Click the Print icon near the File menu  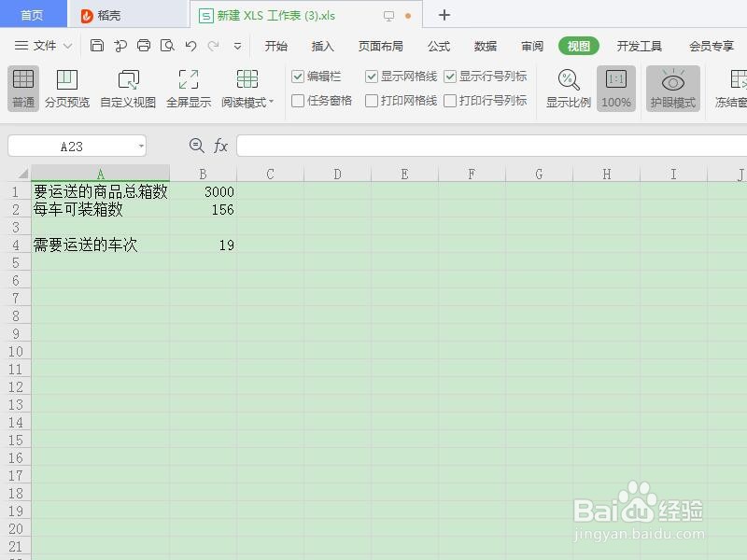(143, 45)
